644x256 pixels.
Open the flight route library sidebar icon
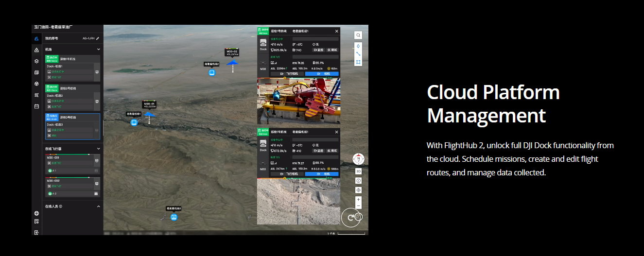pyautogui.click(x=36, y=95)
